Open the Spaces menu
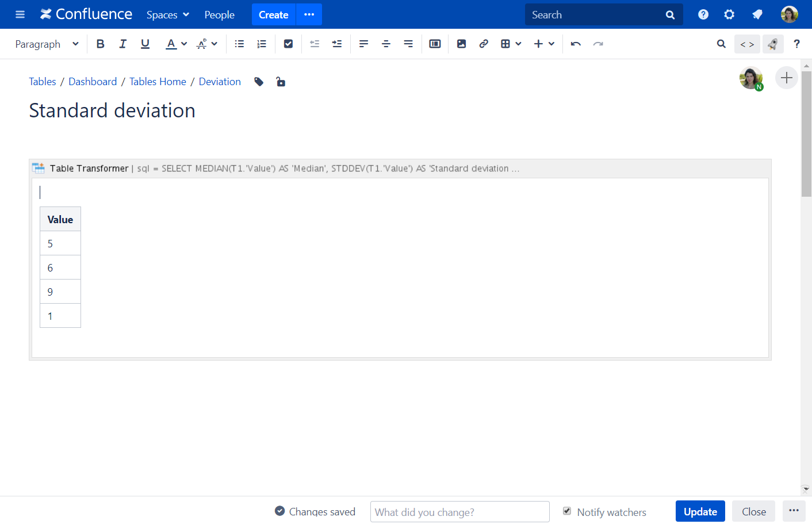Viewport: 812px width, 524px height. 167,15
